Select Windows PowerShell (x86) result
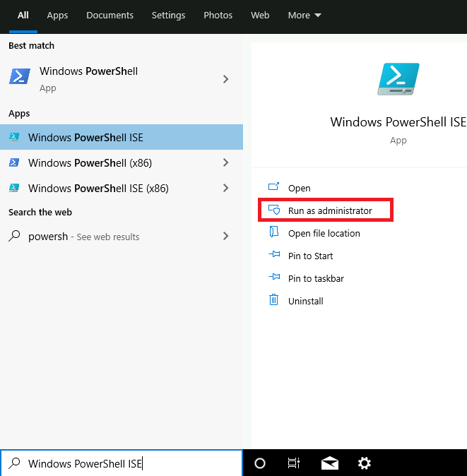 122,162
